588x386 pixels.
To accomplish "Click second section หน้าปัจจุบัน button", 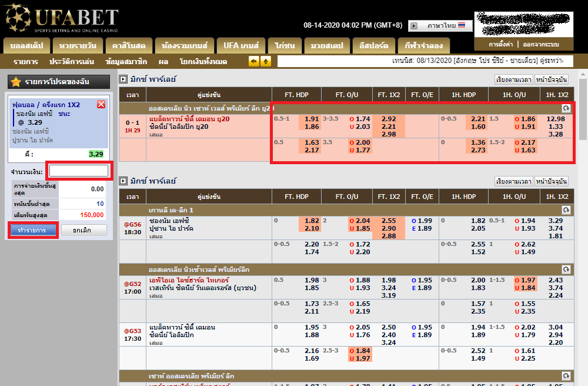I will pos(552,181).
